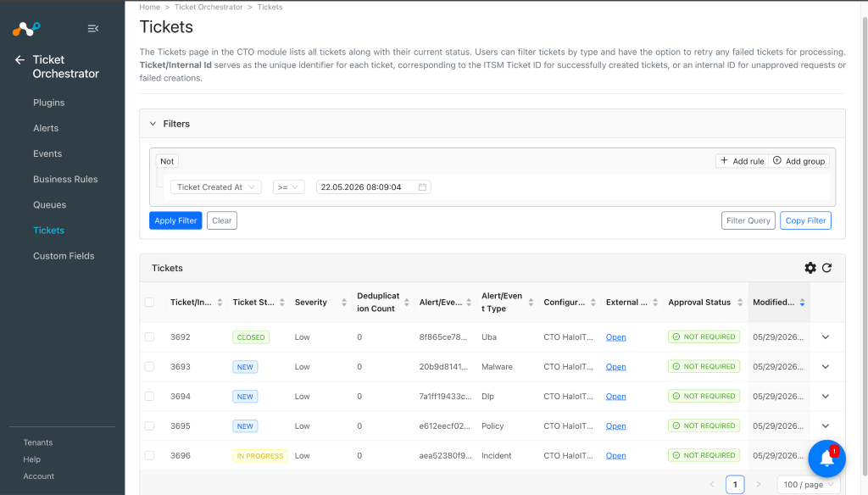Open external link for ticket 3692

pyautogui.click(x=615, y=337)
